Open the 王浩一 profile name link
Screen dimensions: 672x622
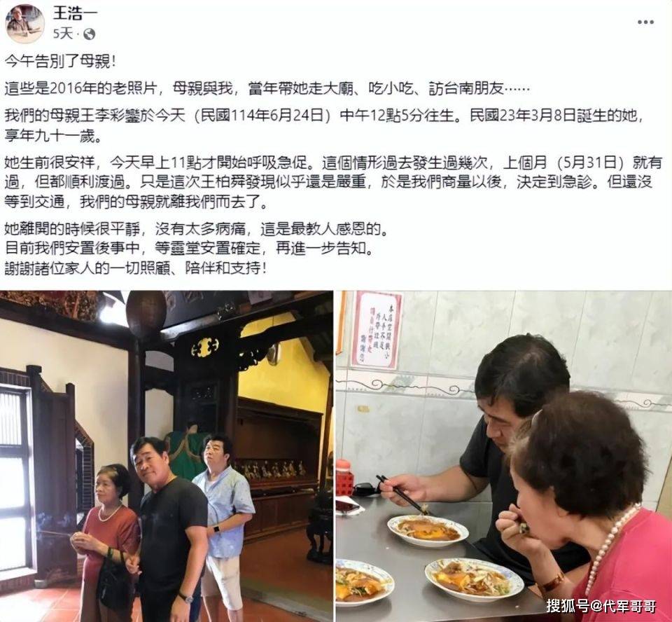[75, 13]
